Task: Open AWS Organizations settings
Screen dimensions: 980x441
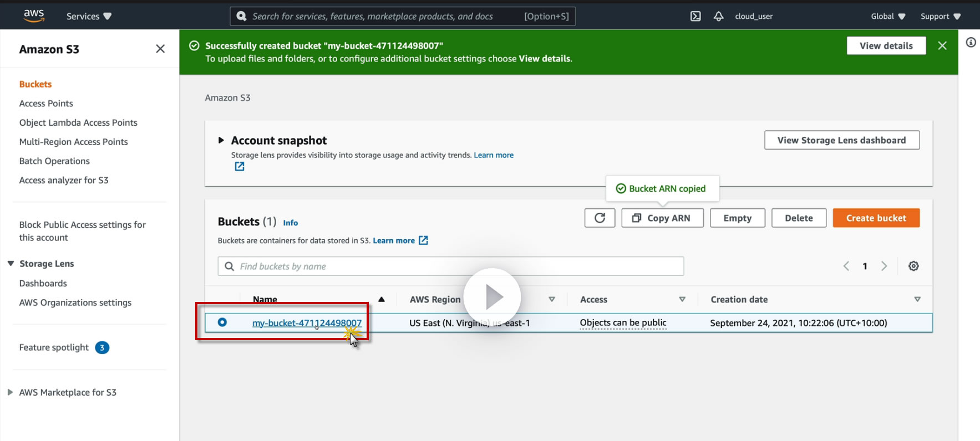Action: click(x=75, y=302)
